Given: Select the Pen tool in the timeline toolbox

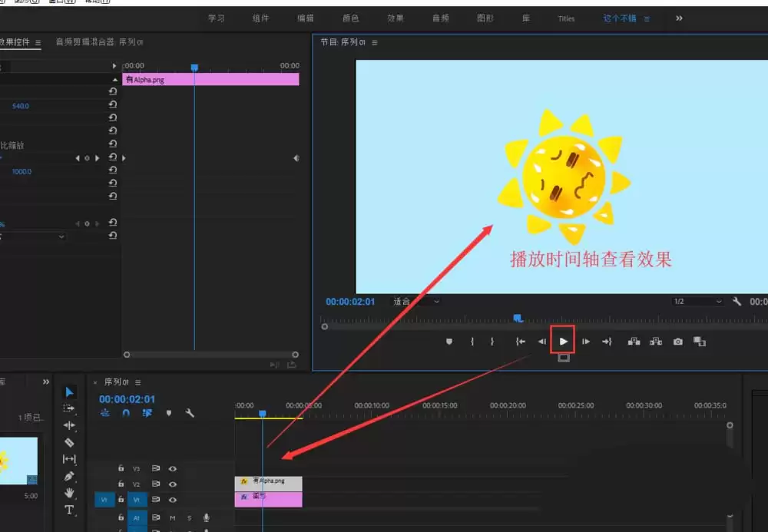Looking at the screenshot, I should pyautogui.click(x=70, y=476).
